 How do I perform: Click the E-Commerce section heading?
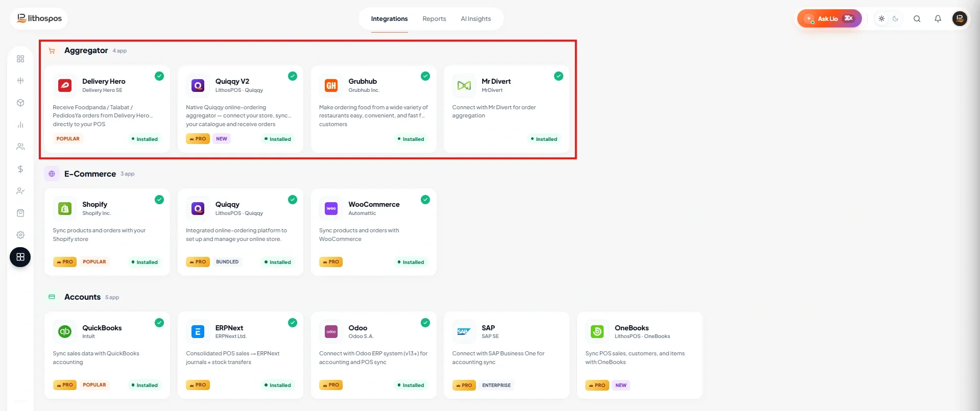pyautogui.click(x=90, y=174)
